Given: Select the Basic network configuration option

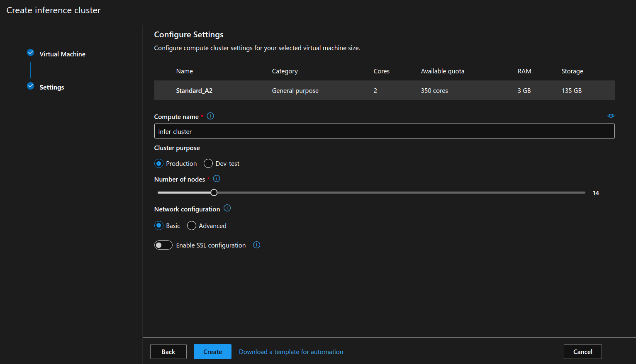Looking at the screenshot, I should coord(159,226).
